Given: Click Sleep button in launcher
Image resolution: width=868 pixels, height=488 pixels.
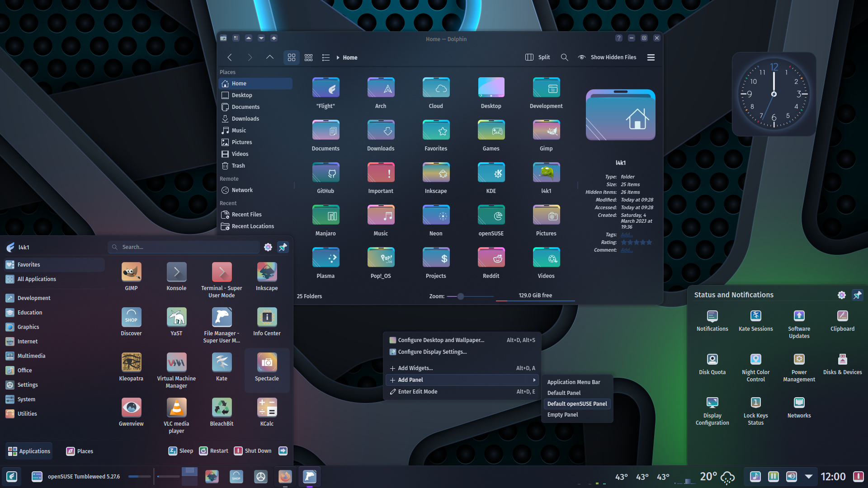Looking at the screenshot, I should (x=180, y=451).
